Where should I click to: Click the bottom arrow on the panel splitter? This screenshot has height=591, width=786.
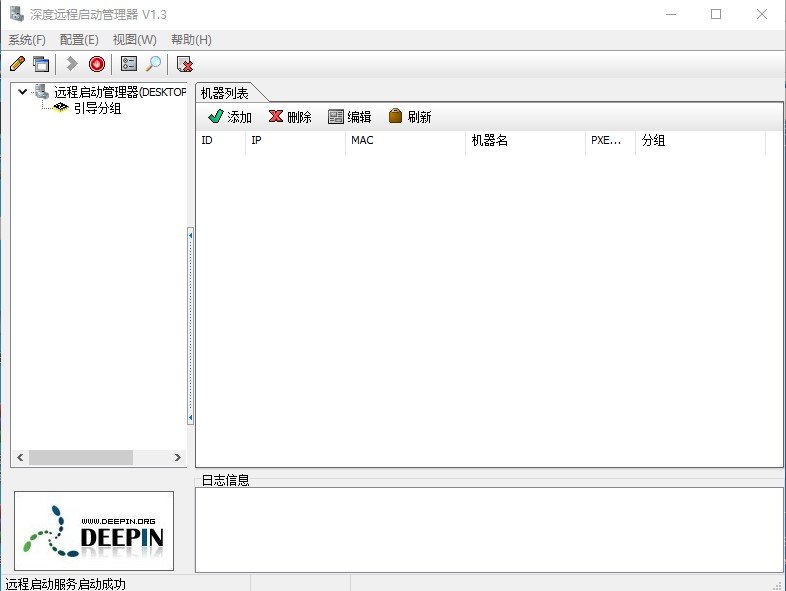[x=190, y=418]
